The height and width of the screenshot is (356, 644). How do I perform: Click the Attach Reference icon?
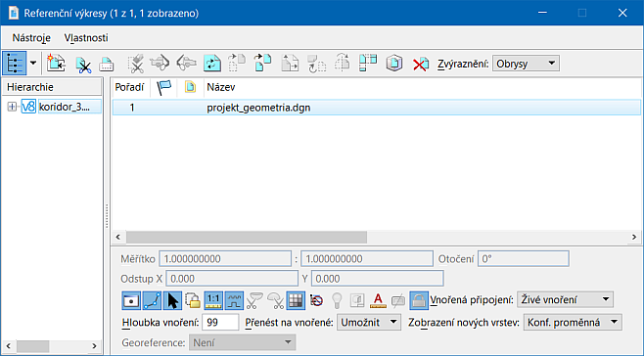56,64
